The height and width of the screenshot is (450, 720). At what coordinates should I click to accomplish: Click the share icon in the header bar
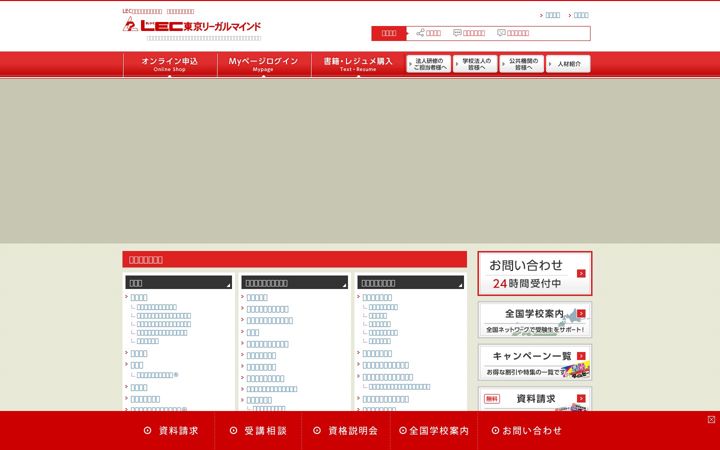(420, 33)
